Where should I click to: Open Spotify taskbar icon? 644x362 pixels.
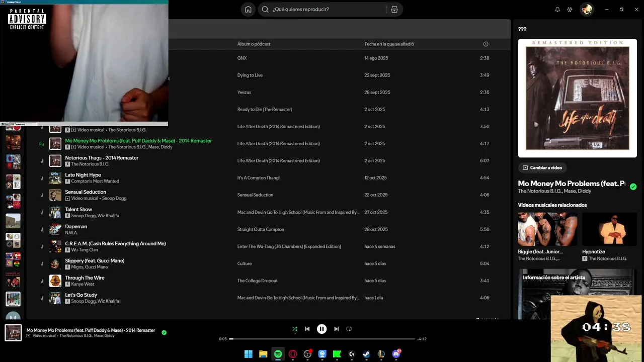coord(278,354)
